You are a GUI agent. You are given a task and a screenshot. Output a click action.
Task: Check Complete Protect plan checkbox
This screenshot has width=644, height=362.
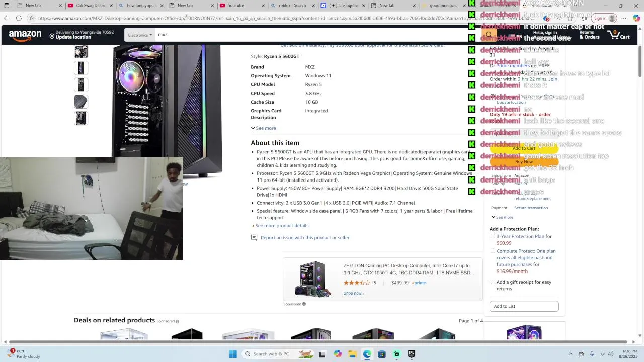click(493, 251)
